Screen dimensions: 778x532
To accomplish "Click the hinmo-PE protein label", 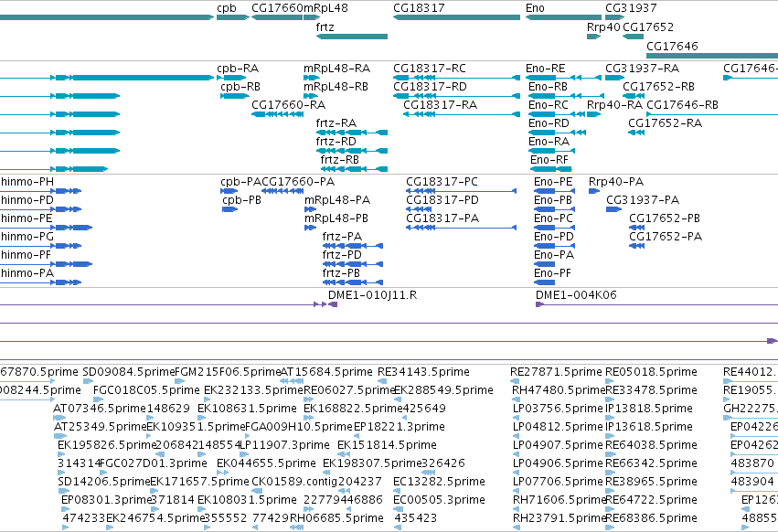I will [27, 218].
